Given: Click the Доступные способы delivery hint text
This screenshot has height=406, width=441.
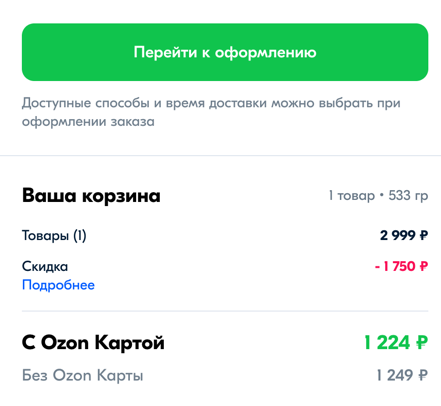Looking at the screenshot, I should pos(211,103).
